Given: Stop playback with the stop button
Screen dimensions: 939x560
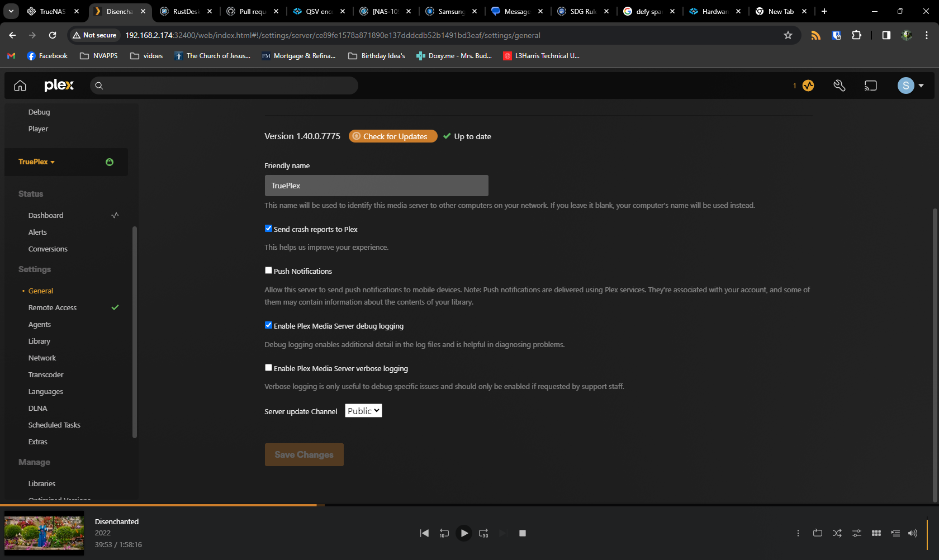Looking at the screenshot, I should [523, 533].
